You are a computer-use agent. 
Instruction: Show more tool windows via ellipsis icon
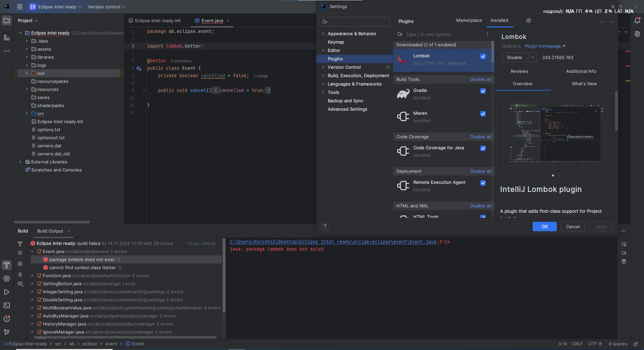click(x=7, y=51)
